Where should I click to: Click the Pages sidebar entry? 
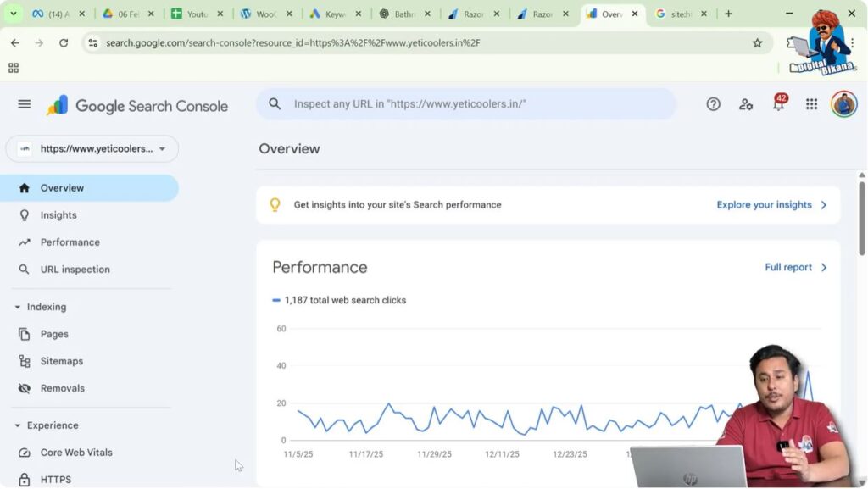54,334
